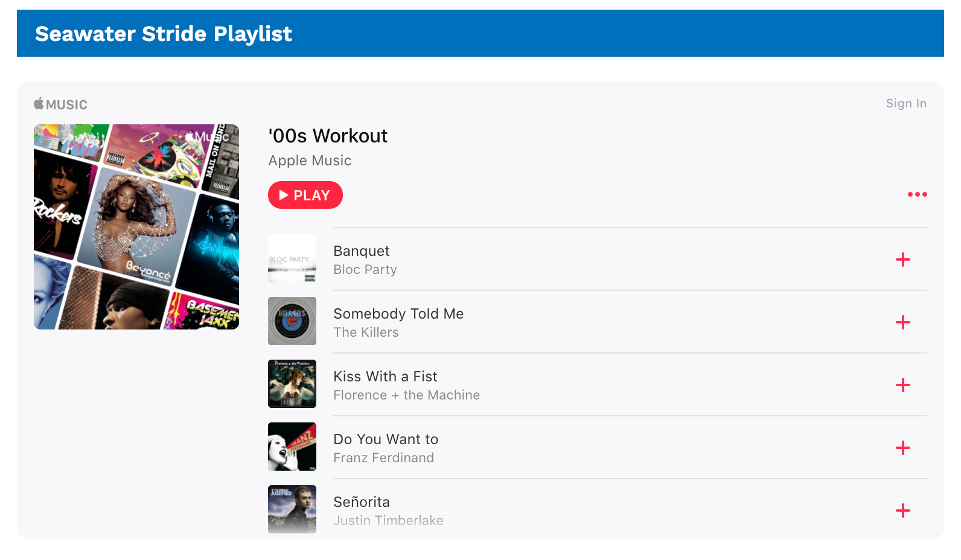This screenshot has height=560, width=961.
Task: Click The Killers album thumbnail
Action: 292,321
